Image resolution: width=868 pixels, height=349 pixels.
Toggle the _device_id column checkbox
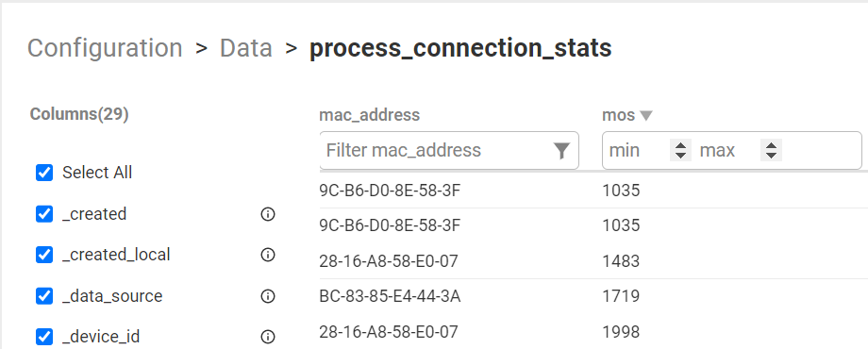click(44, 337)
